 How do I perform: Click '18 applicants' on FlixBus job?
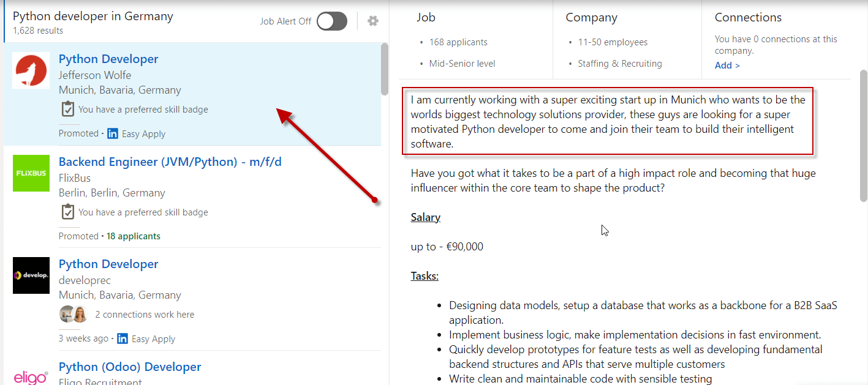point(134,236)
